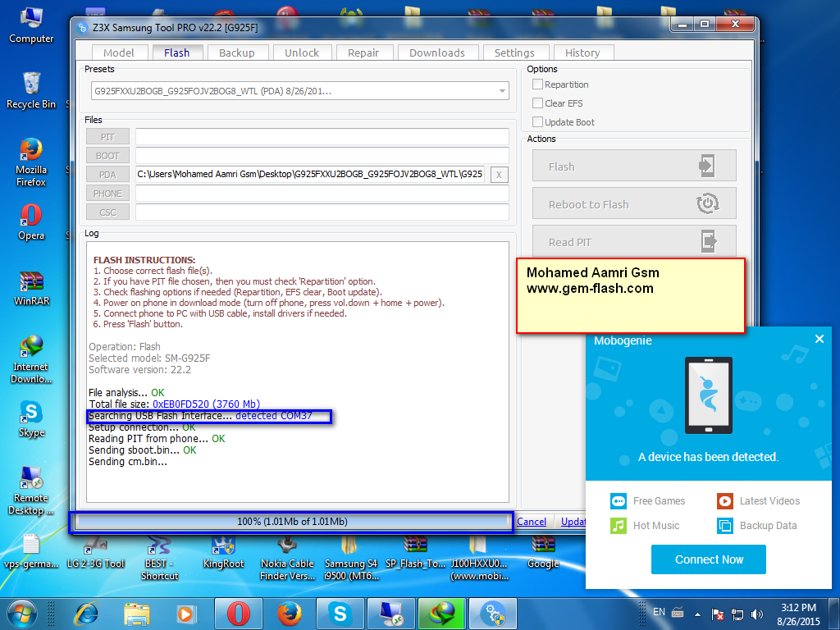Open the BEST - Shortcut desktop icon

pyautogui.click(x=159, y=558)
